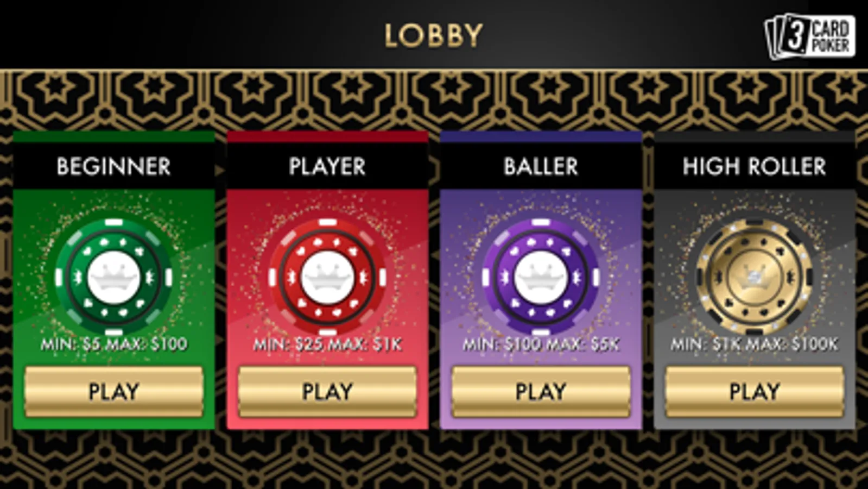Viewport: 868px width, 489px height.
Task: Click the Play button on Baller card
Action: click(541, 392)
